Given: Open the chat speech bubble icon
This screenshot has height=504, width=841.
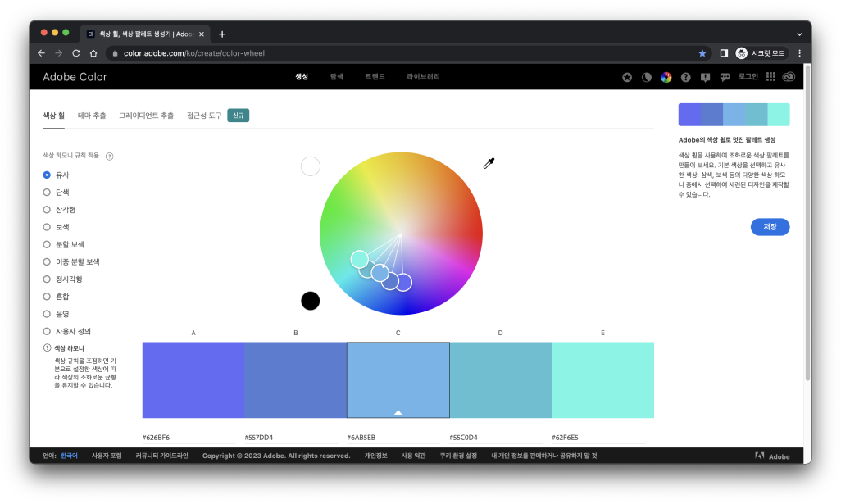Looking at the screenshot, I should click(725, 77).
